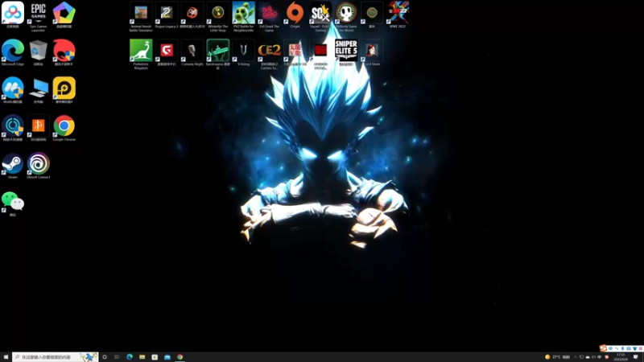644x362 pixels.
Task: Open the taskbar clock and date
Action: [621, 357]
